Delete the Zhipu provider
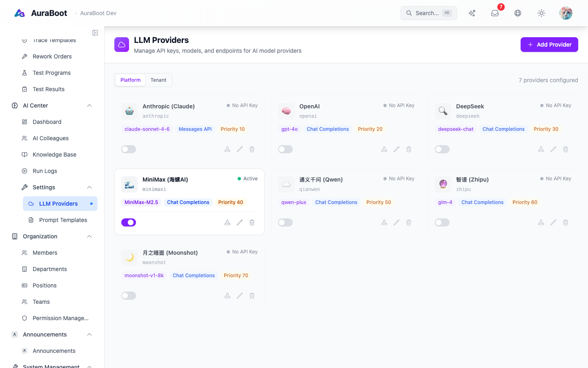The width and height of the screenshot is (588, 368). [566, 222]
